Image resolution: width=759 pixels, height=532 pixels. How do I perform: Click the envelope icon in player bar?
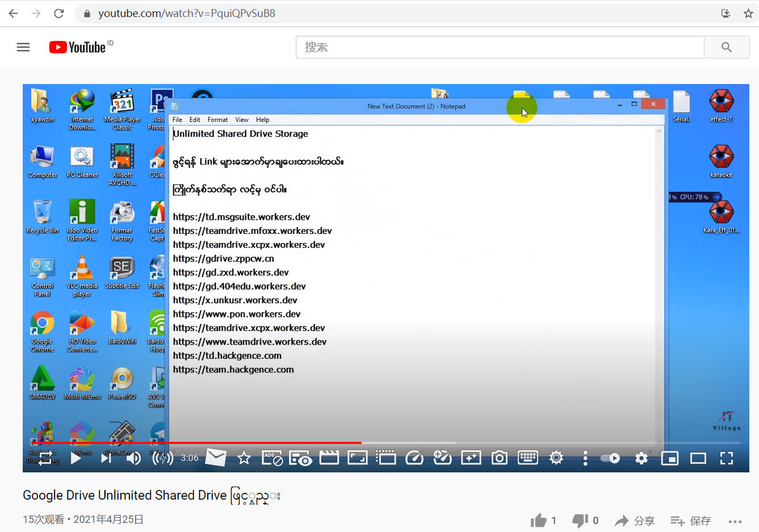216,458
